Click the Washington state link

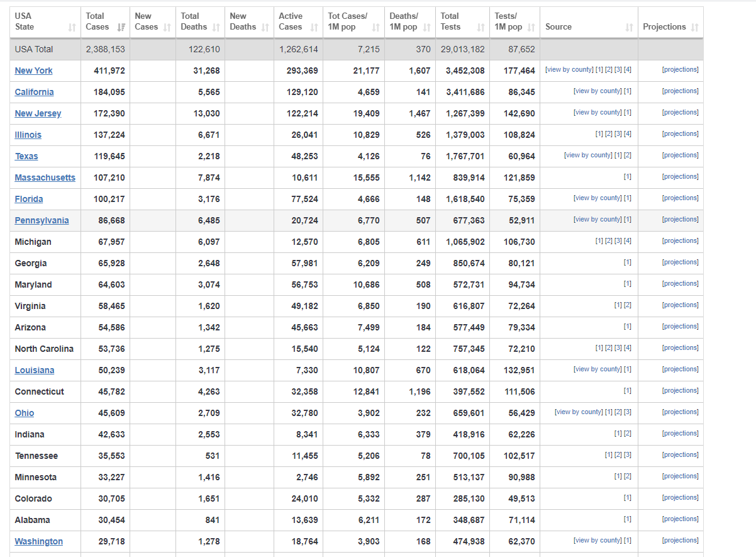(x=38, y=541)
